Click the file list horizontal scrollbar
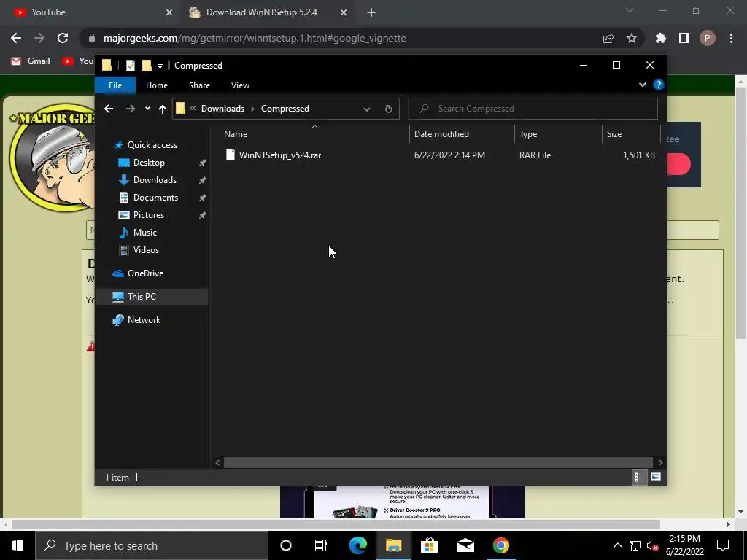 (438, 462)
